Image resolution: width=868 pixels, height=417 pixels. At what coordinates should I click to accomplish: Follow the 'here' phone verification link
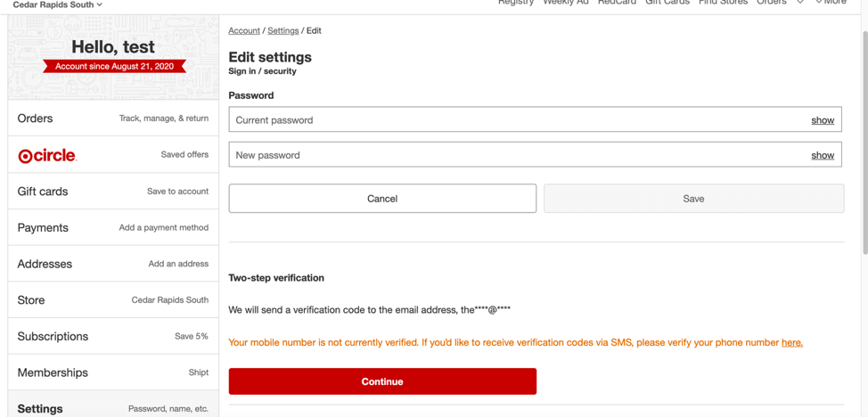pyautogui.click(x=791, y=342)
